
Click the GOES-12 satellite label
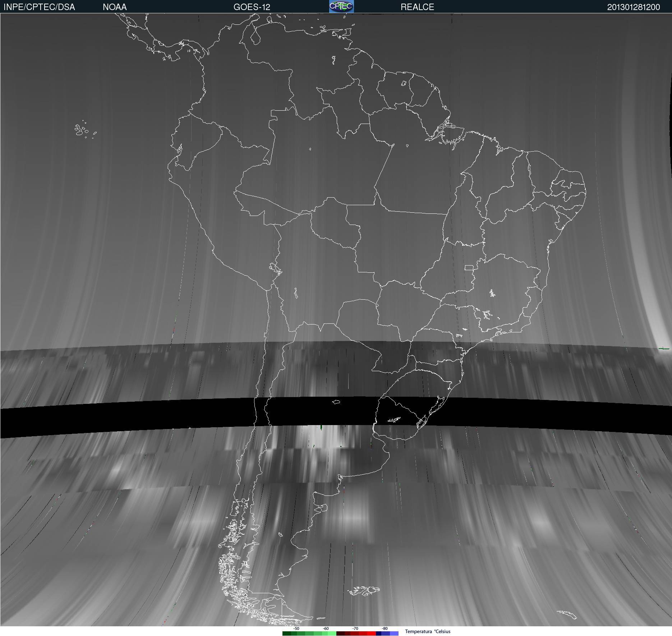pyautogui.click(x=252, y=7)
